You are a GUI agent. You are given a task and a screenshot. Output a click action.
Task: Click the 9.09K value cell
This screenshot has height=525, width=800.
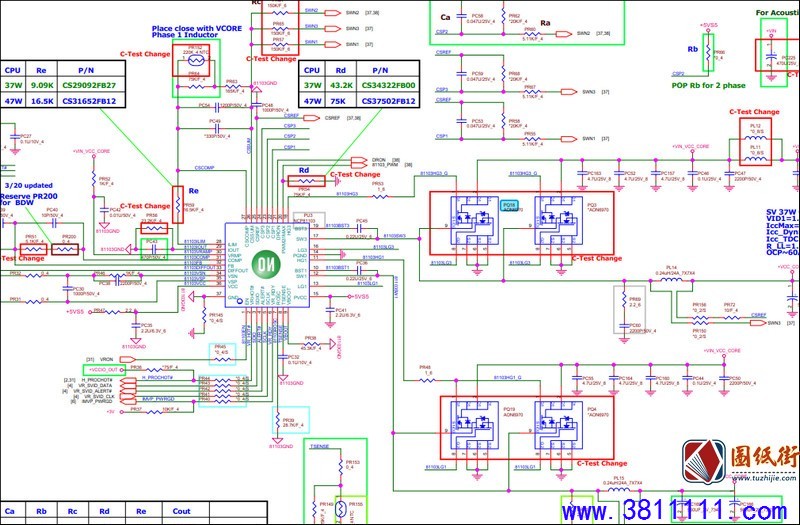click(x=42, y=85)
